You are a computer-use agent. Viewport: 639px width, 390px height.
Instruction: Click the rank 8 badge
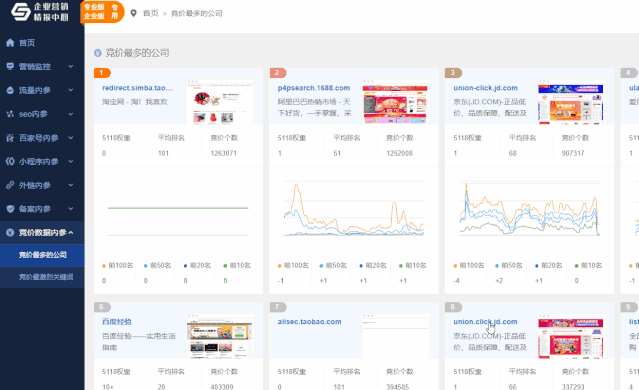[x=453, y=307]
